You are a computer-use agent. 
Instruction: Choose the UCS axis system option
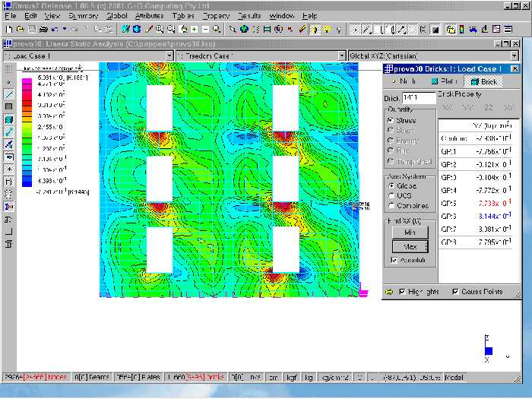click(391, 195)
